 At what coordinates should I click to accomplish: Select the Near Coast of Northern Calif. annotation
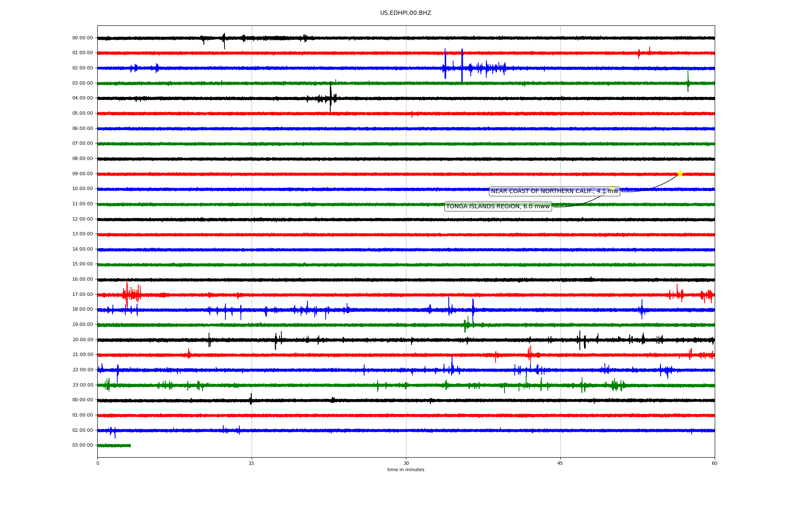554,191
